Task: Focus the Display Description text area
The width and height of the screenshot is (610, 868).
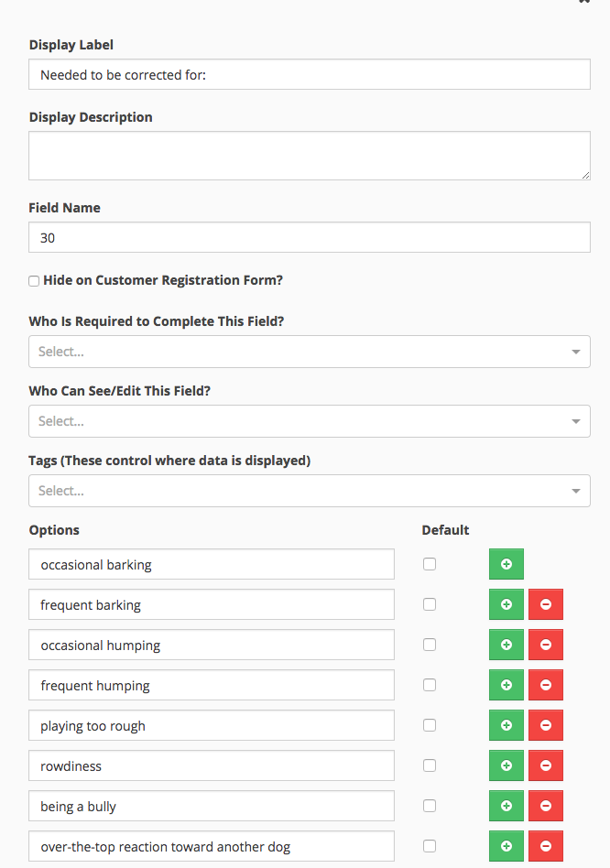Action: pos(310,156)
